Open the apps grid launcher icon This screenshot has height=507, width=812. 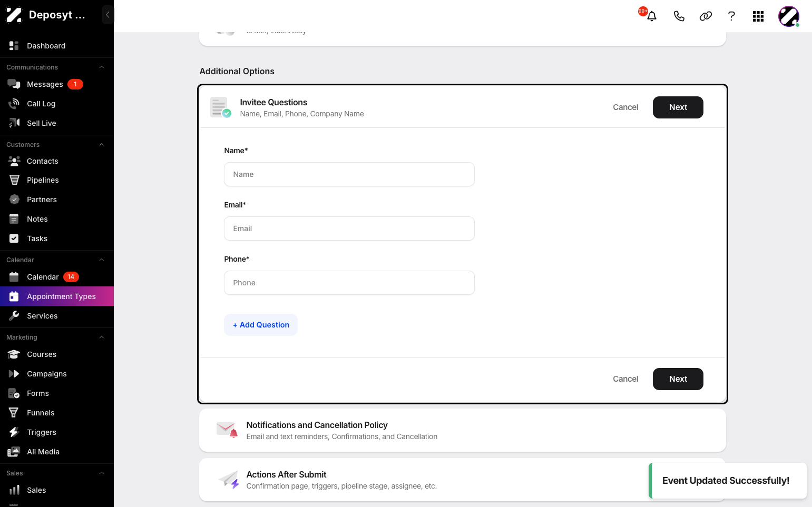(758, 16)
